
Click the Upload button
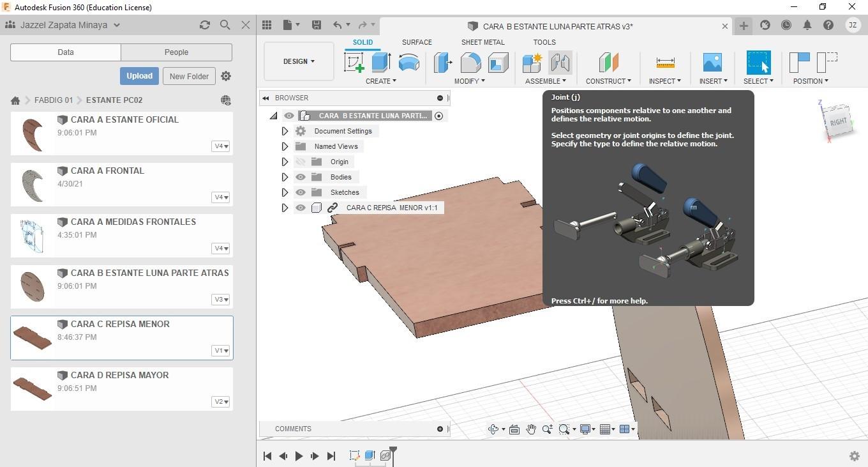pyautogui.click(x=139, y=76)
